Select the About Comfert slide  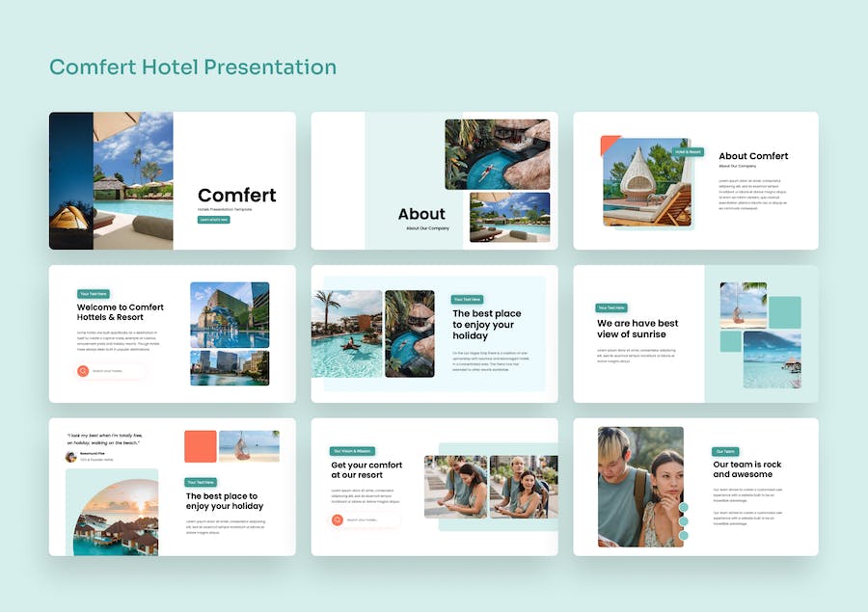tap(695, 180)
